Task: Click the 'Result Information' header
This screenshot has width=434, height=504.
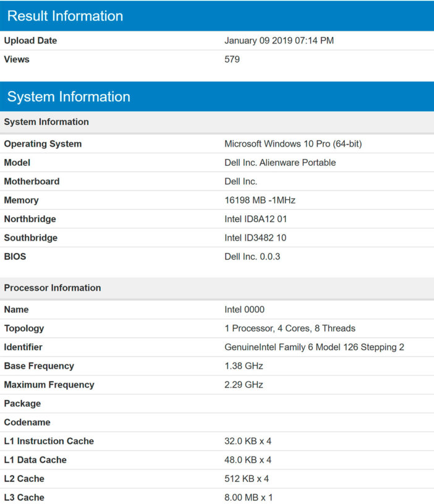Action: click(217, 15)
